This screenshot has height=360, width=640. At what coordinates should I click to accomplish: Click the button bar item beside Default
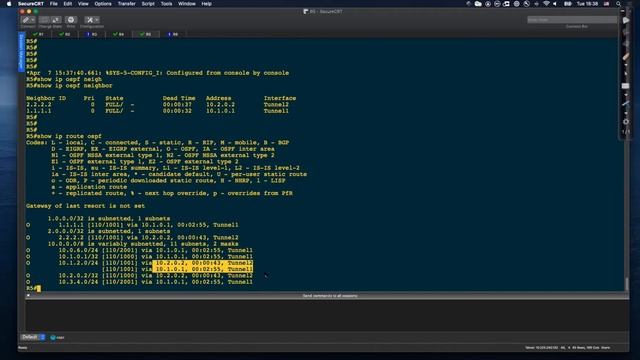click(x=58, y=338)
